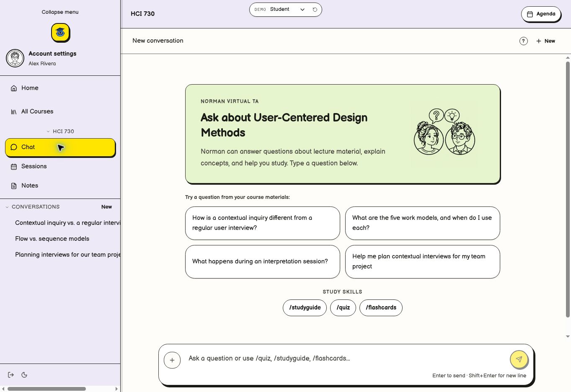
Task: Choose the interpretation session suggestion
Action: (263, 262)
